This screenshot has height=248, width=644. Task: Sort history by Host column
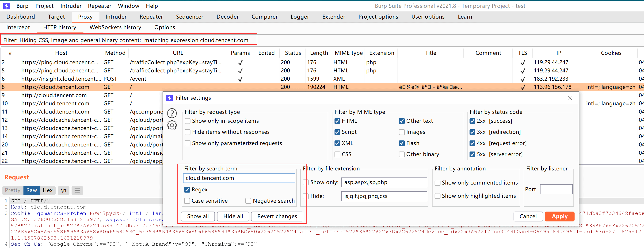tap(61, 53)
